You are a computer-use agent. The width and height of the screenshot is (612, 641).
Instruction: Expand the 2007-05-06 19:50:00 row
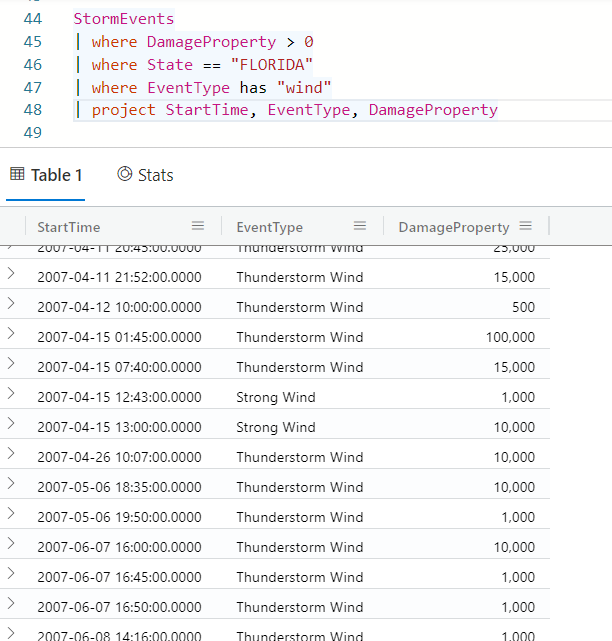click(x=11, y=513)
